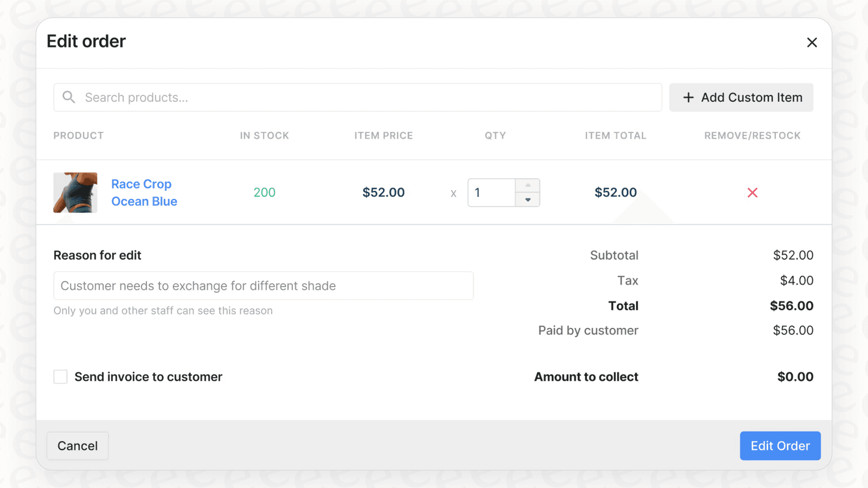
Task: Click the Ocean Blue variant link
Action: point(144,201)
